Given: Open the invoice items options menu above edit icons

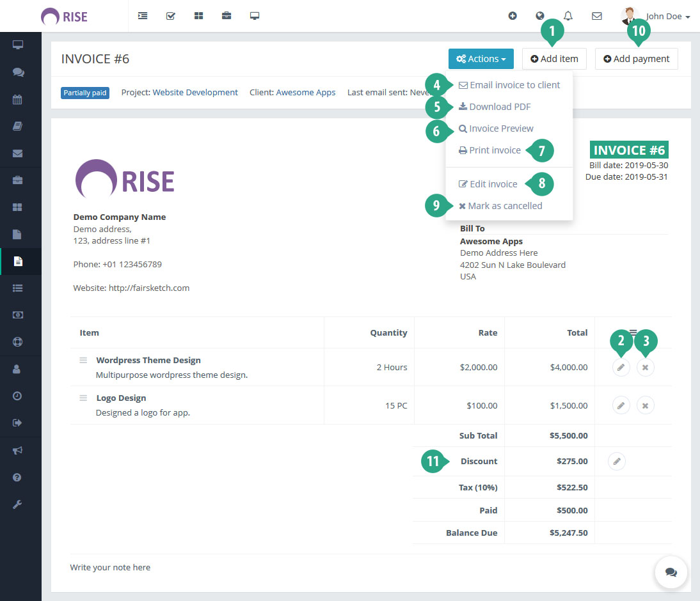Looking at the screenshot, I should [633, 332].
